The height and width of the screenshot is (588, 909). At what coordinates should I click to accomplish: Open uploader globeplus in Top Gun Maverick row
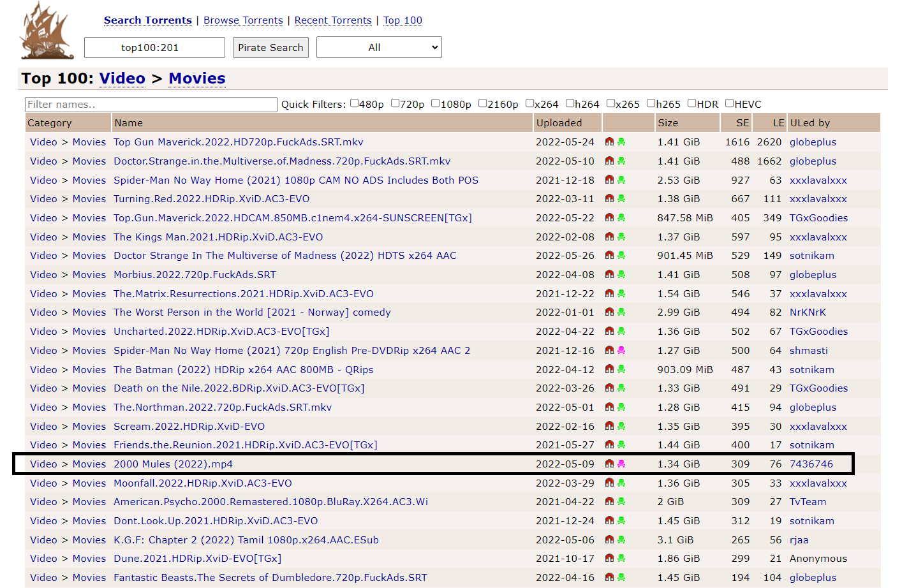click(x=813, y=142)
